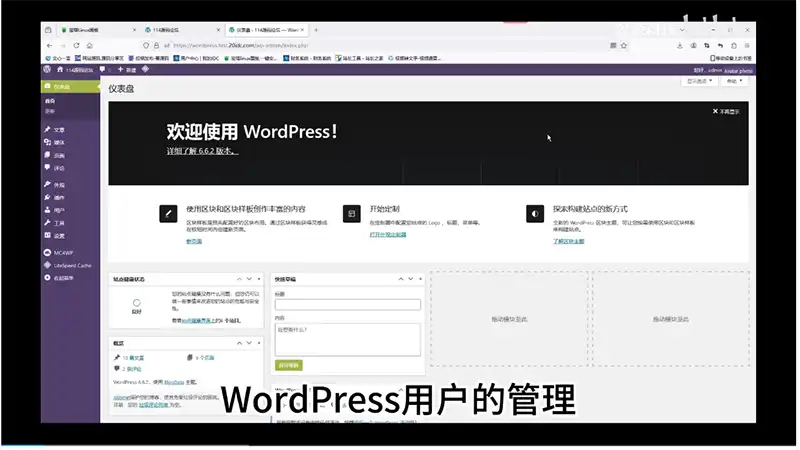The width and height of the screenshot is (800, 450).
Task: Dismiss welcome panel with 不再显示
Action: (x=727, y=111)
